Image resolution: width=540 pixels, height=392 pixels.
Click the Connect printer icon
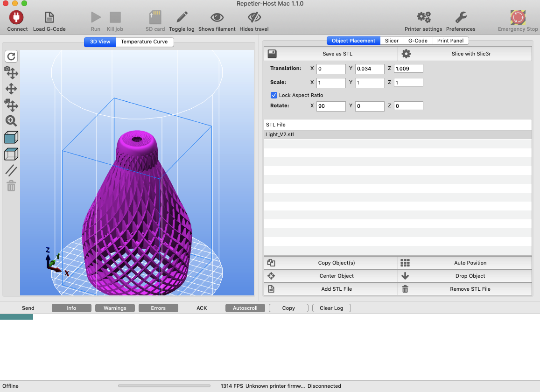pyautogui.click(x=16, y=17)
